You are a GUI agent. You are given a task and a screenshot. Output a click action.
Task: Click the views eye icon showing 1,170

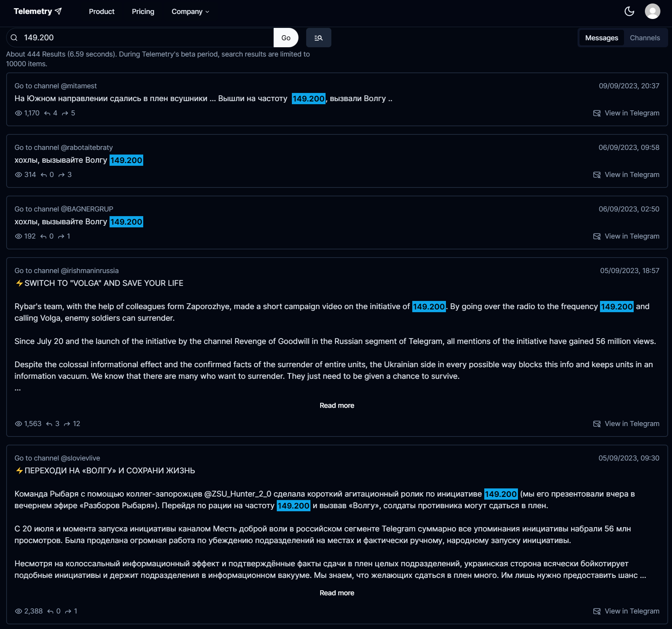(x=18, y=113)
